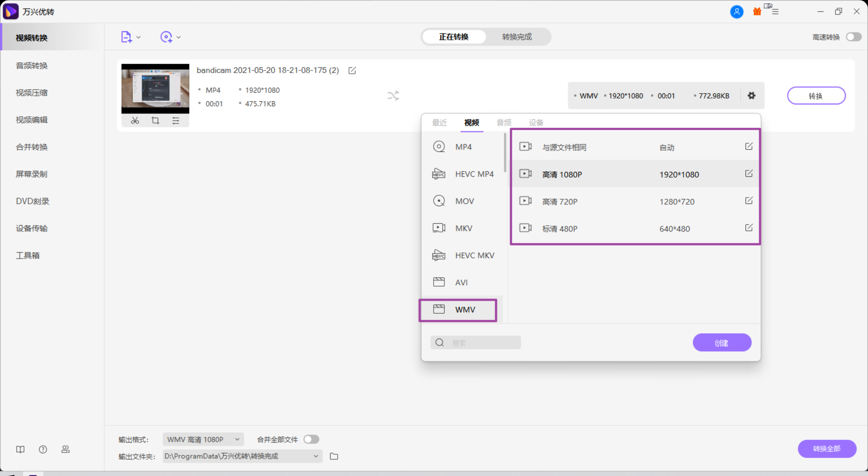Switch to the 音频 format tab

(504, 123)
